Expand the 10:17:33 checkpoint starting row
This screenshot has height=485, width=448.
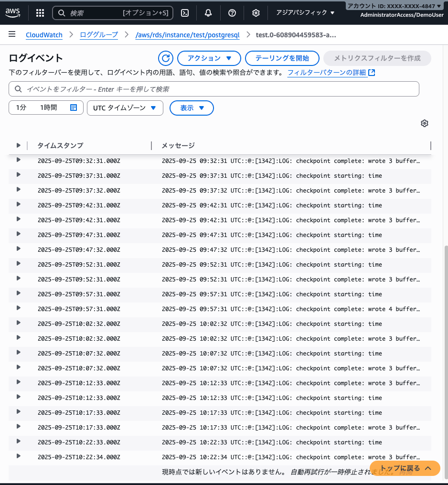point(18,412)
